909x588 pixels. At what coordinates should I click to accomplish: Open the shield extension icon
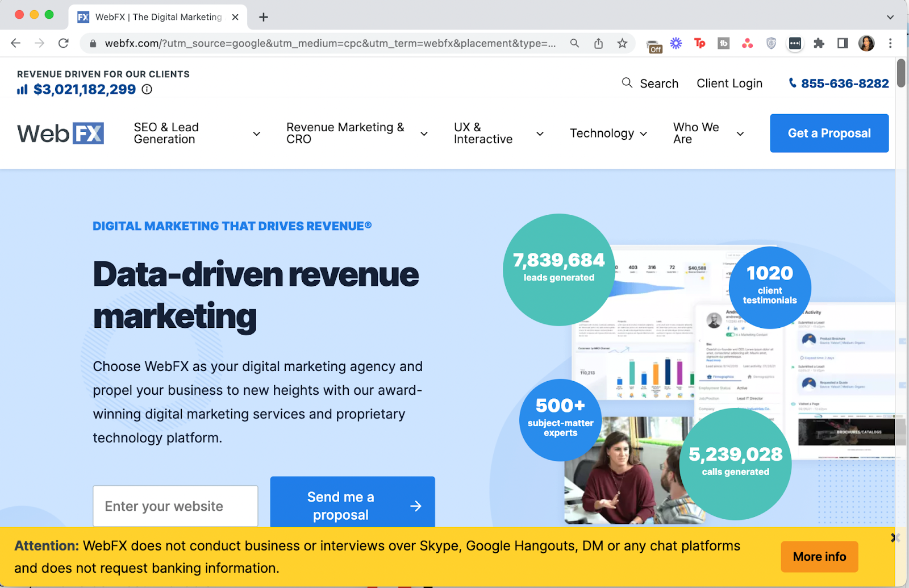tap(772, 43)
